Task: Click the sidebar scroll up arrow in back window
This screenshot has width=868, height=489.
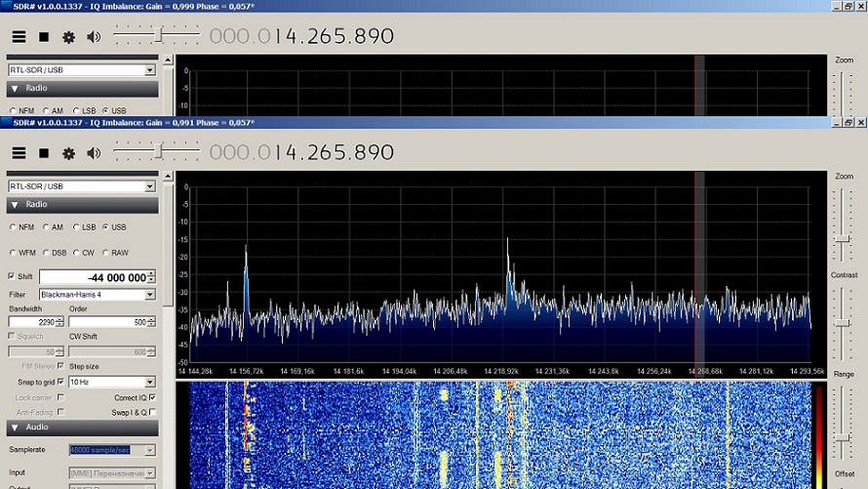Action: (169, 60)
